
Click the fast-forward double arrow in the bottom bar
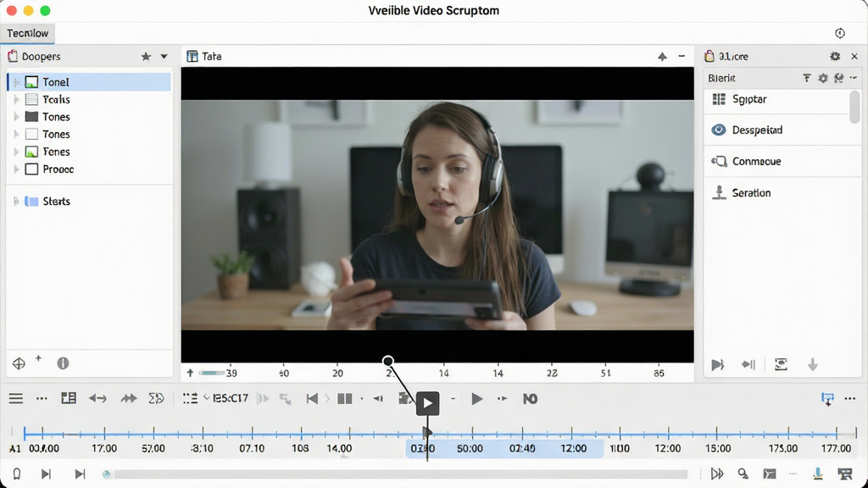[717, 474]
